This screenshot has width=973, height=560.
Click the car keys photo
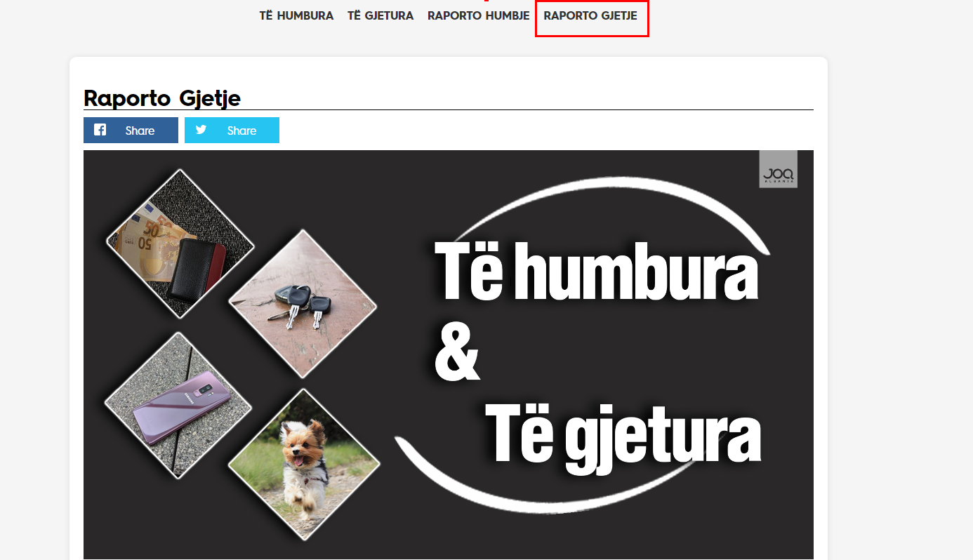(x=303, y=304)
